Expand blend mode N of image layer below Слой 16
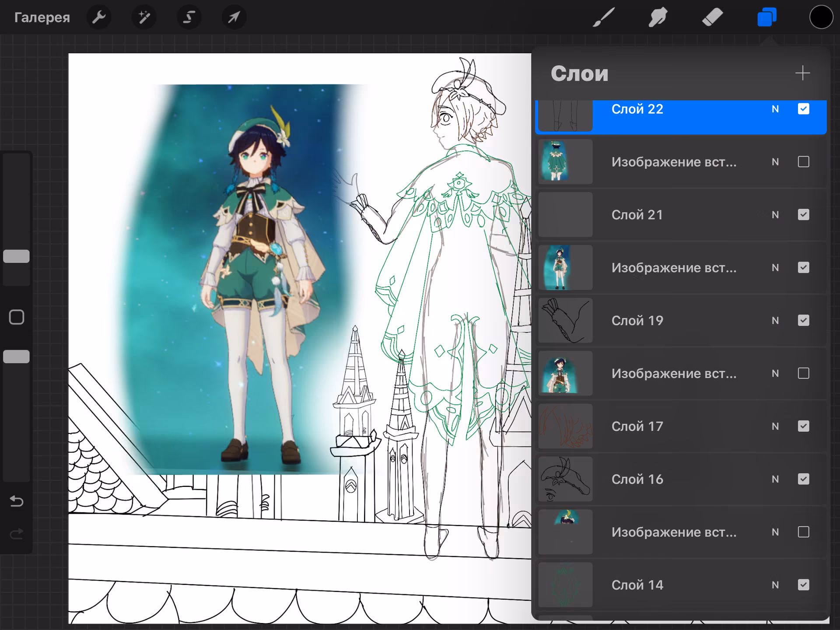This screenshot has height=630, width=840. point(775,532)
